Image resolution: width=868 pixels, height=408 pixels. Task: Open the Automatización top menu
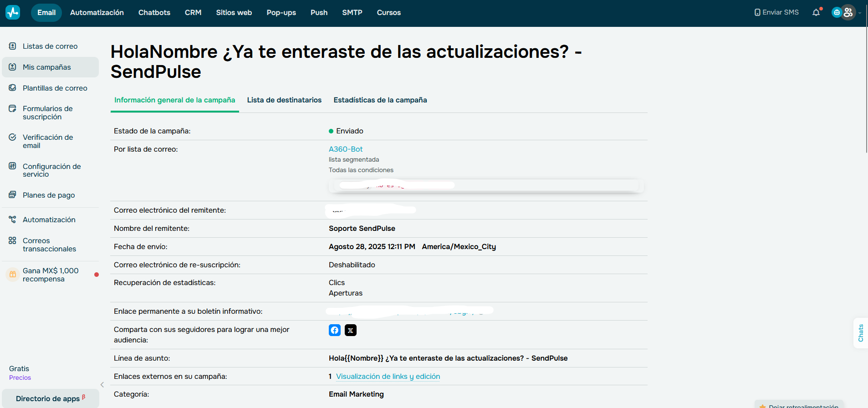(97, 12)
